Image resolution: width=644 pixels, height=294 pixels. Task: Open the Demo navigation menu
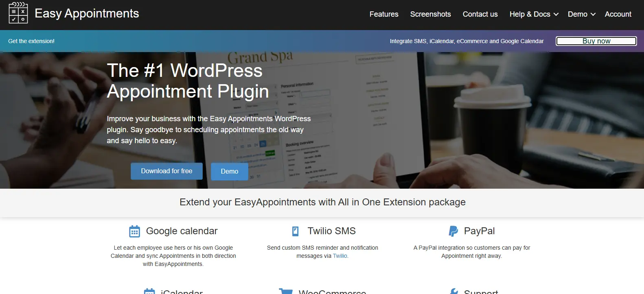577,14
